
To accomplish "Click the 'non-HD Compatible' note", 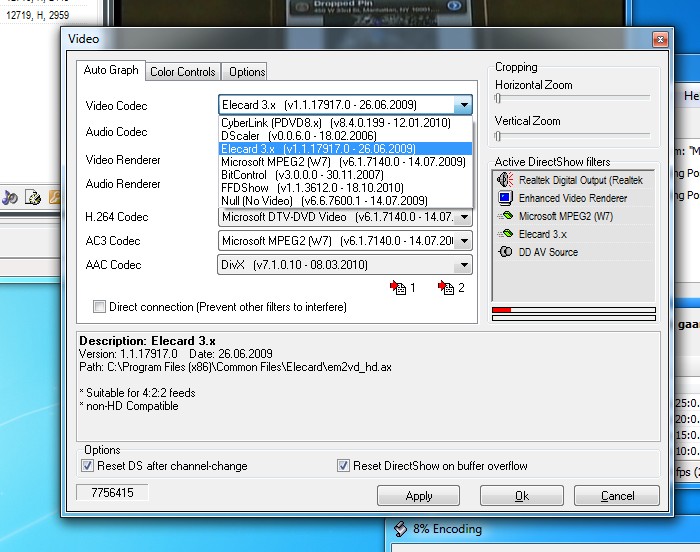I will [x=129, y=406].
